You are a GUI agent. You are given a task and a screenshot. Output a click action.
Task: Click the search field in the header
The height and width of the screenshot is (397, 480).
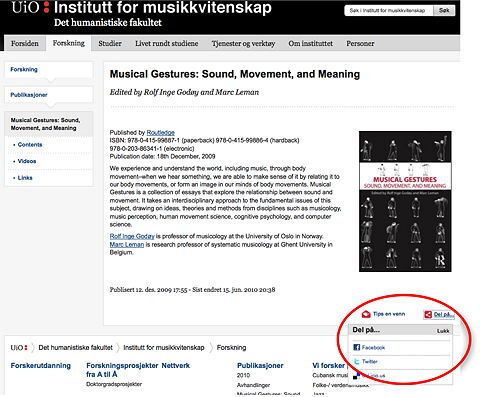(389, 11)
